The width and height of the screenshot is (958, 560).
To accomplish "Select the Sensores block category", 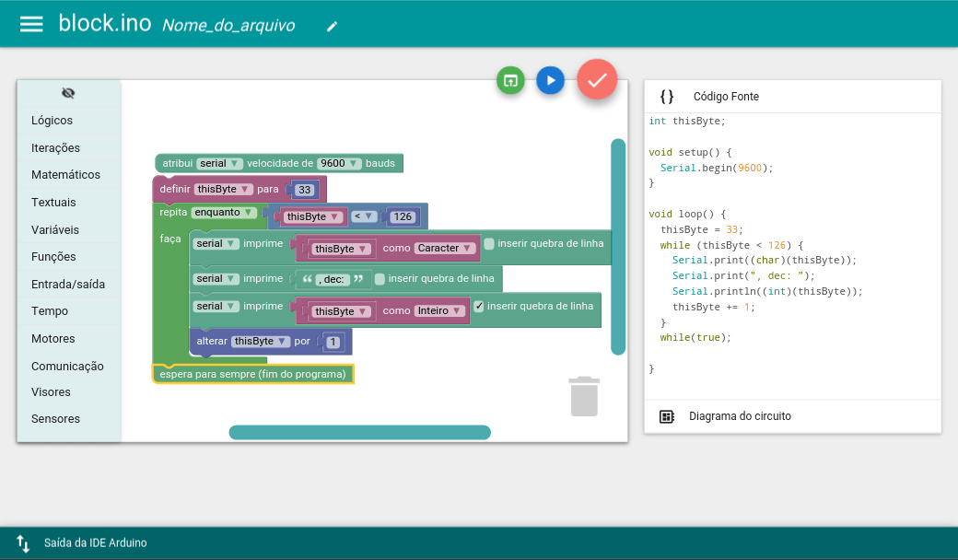I will point(55,419).
